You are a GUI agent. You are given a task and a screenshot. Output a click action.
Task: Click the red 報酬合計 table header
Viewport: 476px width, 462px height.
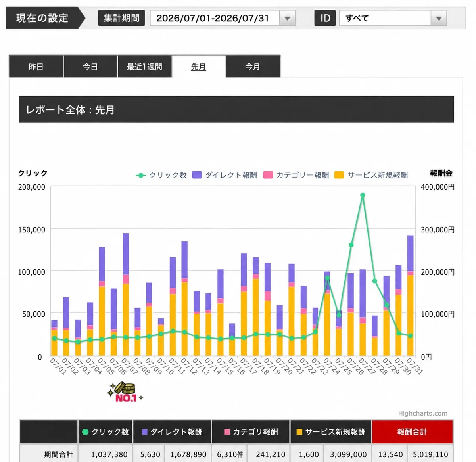(x=413, y=432)
